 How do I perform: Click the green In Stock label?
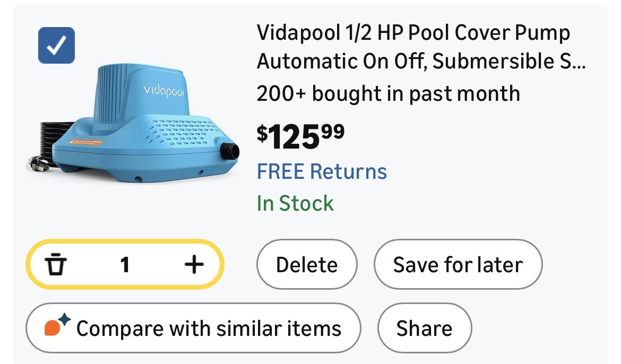pyautogui.click(x=295, y=203)
